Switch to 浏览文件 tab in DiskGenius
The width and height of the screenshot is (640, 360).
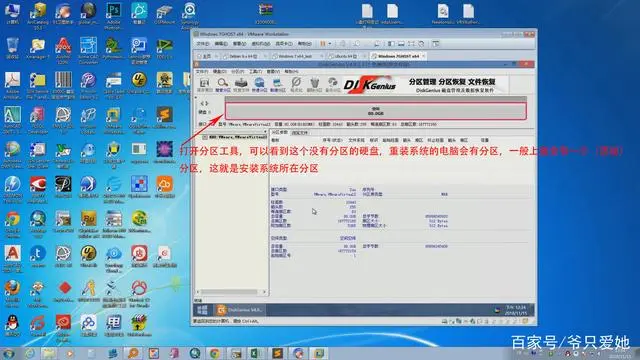point(300,133)
